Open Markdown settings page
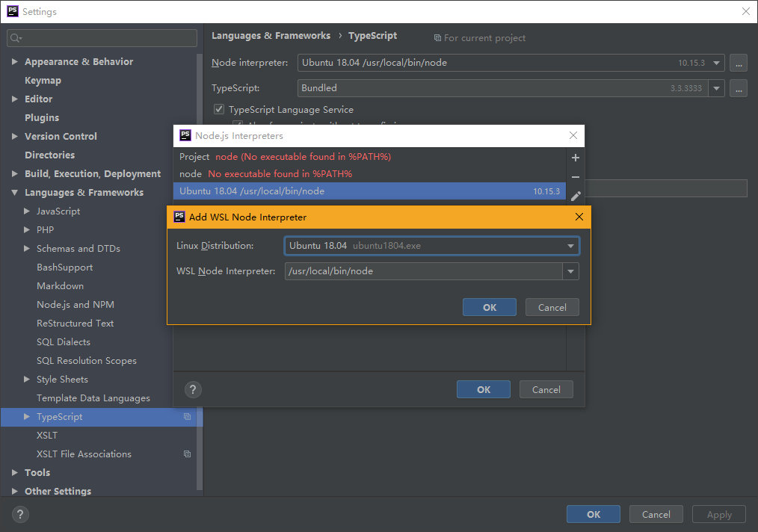The image size is (758, 532). (61, 286)
